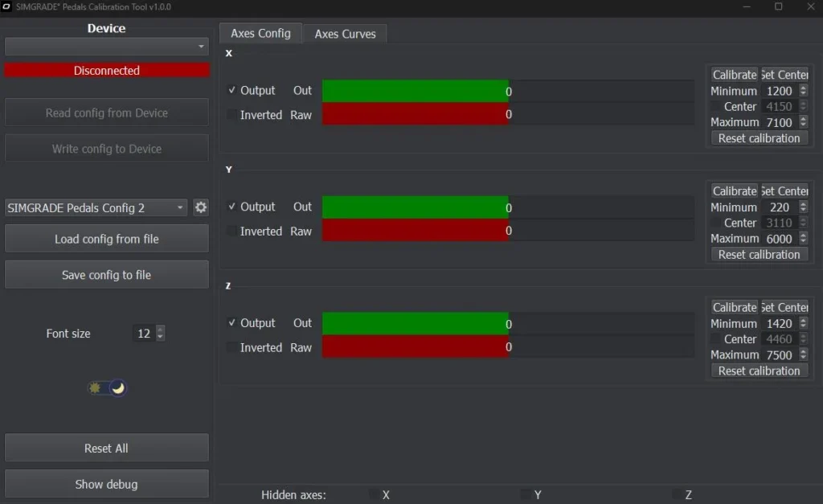823x504 pixels.
Task: Click Z axis green Out progress bar
Action: point(415,324)
